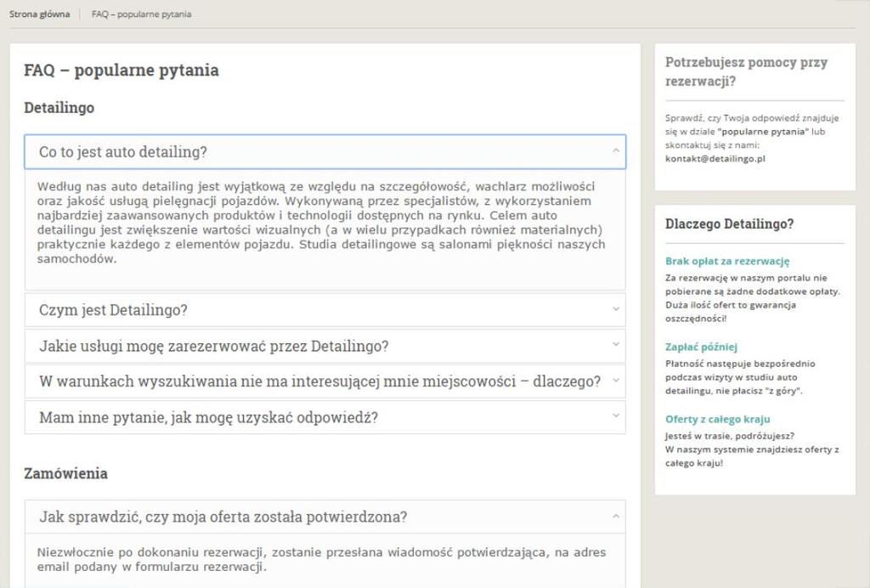This screenshot has width=870, height=588.
Task: Expand 'Czym jest Detailingo?' question
Action: pos(325,309)
